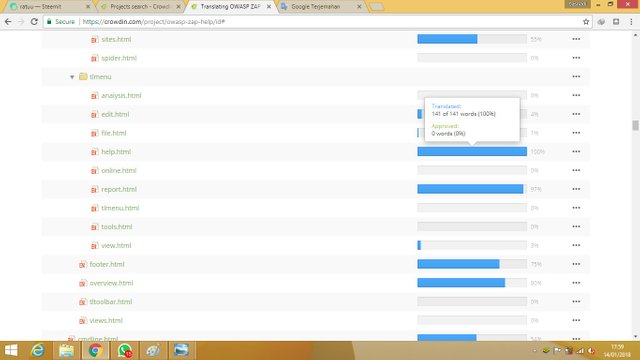Screen dimensions: 640x360
Task: Reload the Crowdin page
Action: tap(34, 22)
